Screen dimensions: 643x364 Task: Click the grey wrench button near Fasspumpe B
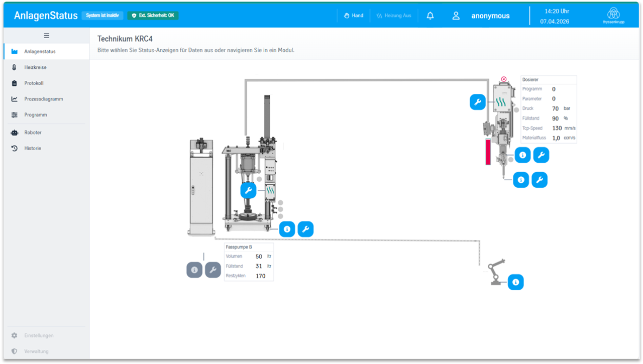pyautogui.click(x=213, y=270)
